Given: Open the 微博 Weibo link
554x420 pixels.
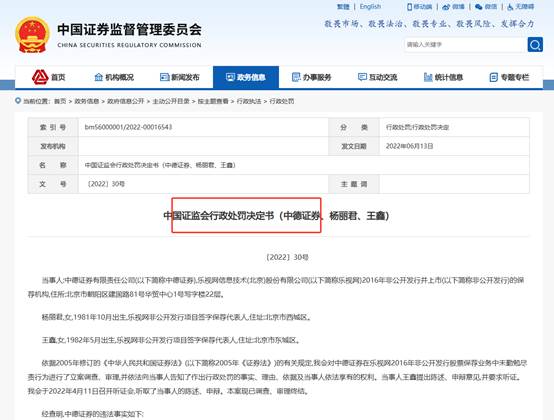Looking at the screenshot, I should pos(454,7).
